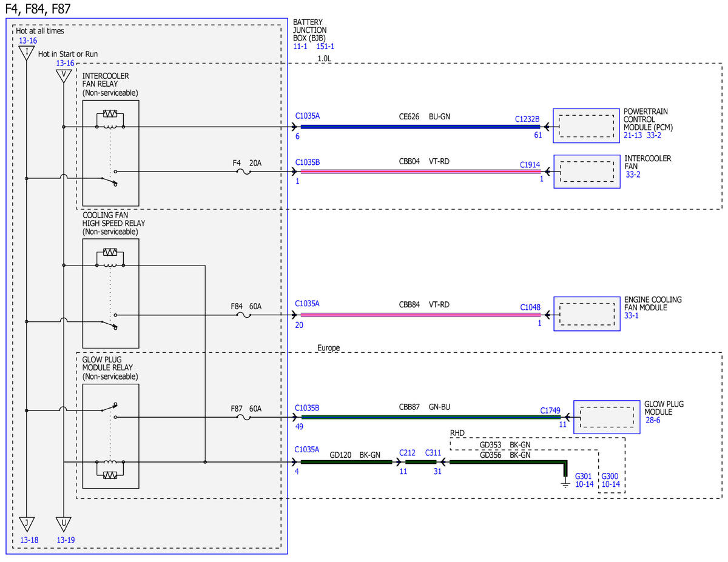Click the RHD variant label
The height and width of the screenshot is (562, 728).
pos(457,433)
